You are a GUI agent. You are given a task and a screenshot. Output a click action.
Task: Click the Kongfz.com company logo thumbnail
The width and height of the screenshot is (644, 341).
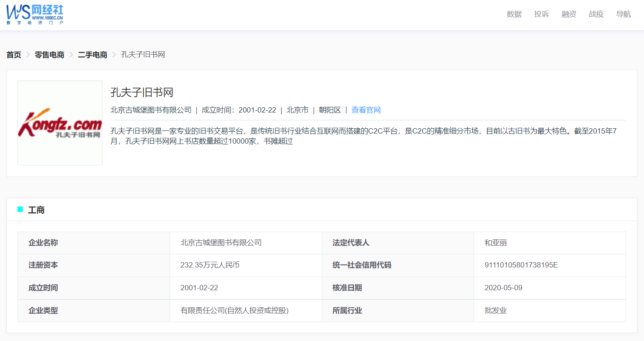60,123
